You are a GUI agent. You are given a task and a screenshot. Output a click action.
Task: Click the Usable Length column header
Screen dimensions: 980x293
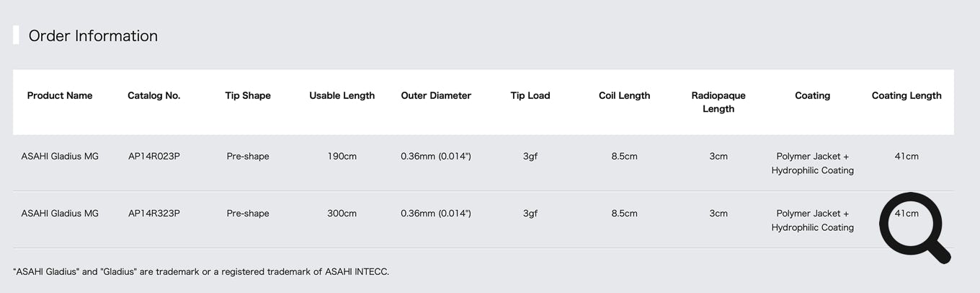coord(342,95)
